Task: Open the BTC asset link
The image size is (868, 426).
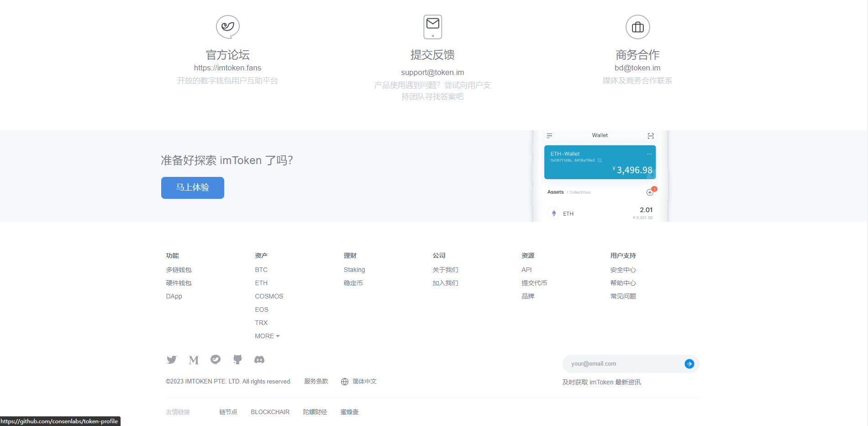Action: pyautogui.click(x=261, y=270)
